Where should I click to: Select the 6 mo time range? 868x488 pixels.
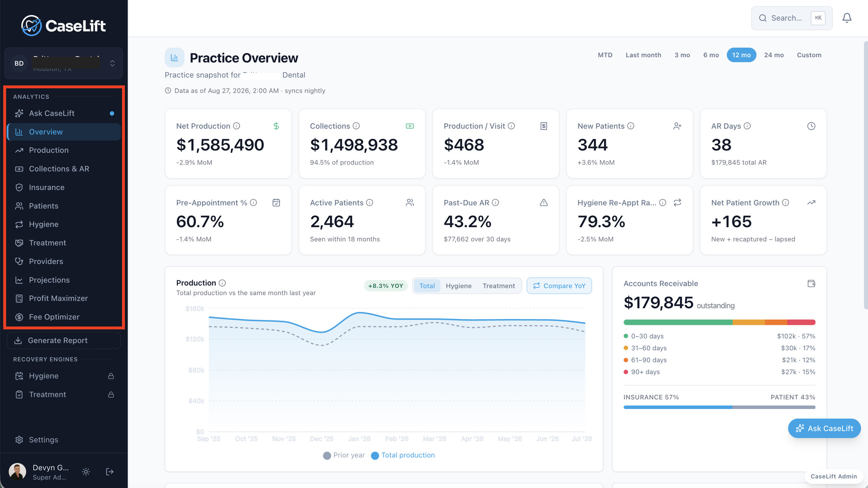point(711,55)
